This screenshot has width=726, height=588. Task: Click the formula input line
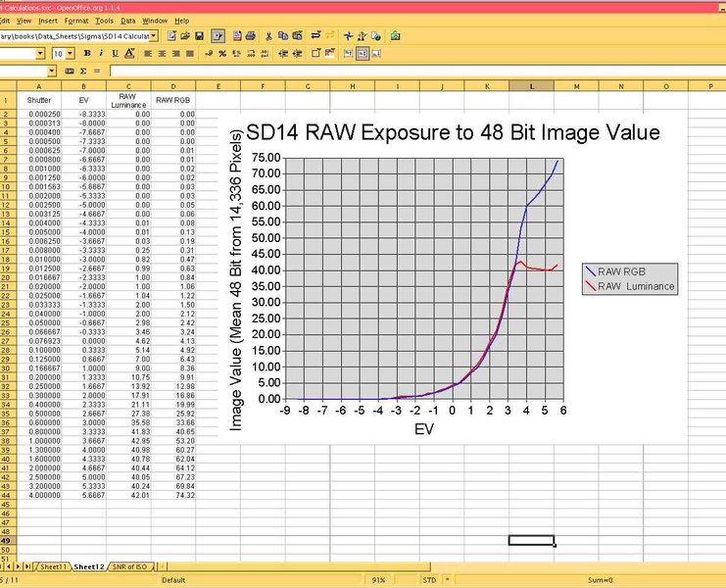392,72
